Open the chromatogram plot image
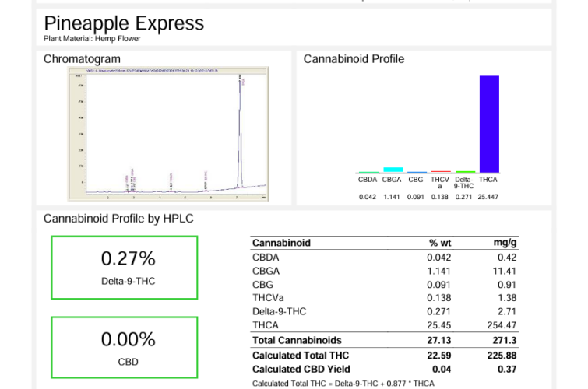The image size is (588, 389). pyautogui.click(x=168, y=134)
